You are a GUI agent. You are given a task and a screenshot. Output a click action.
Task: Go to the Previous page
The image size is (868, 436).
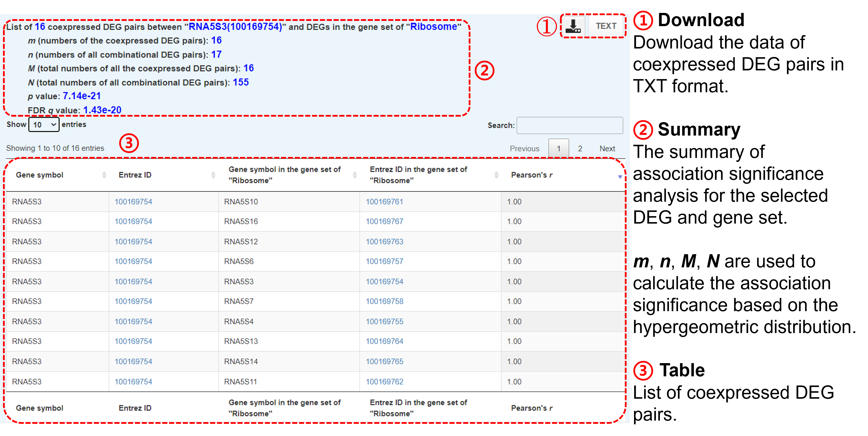tap(524, 148)
